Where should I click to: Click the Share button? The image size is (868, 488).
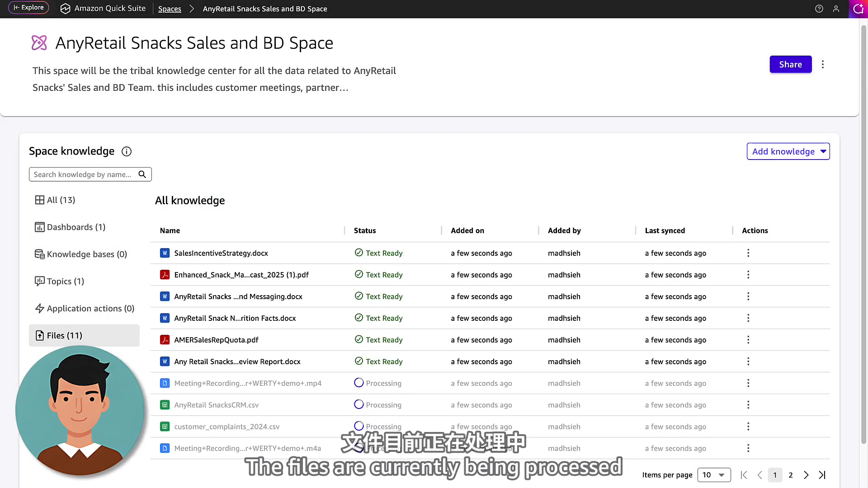pyautogui.click(x=790, y=64)
